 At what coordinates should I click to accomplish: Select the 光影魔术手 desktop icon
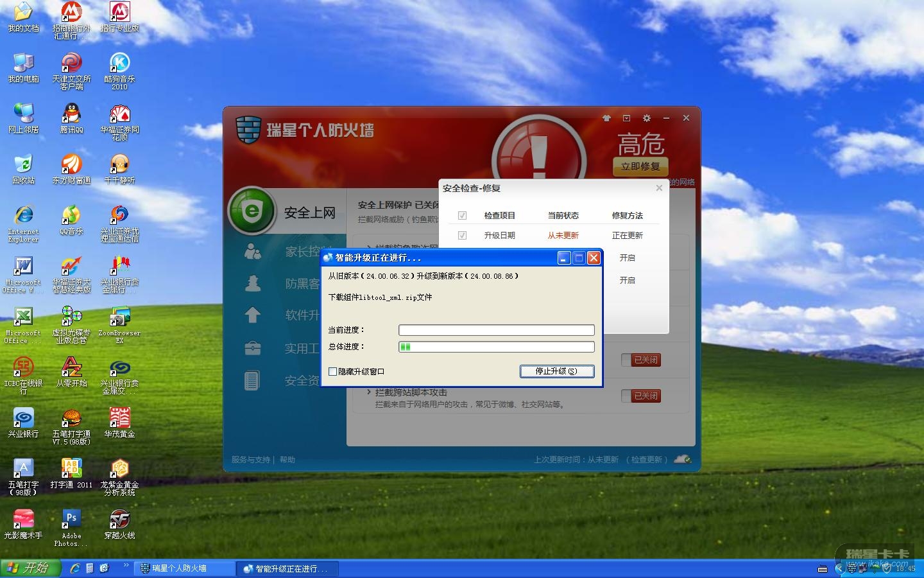click(23, 525)
